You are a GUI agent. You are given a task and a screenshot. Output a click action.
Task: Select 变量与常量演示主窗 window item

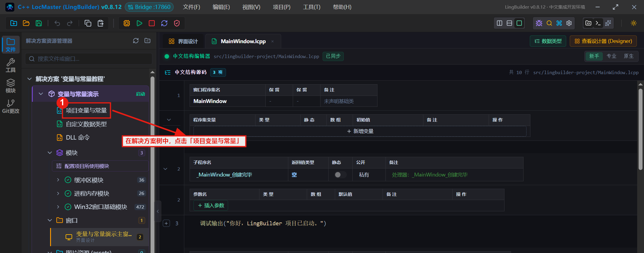pyautogui.click(x=100, y=237)
